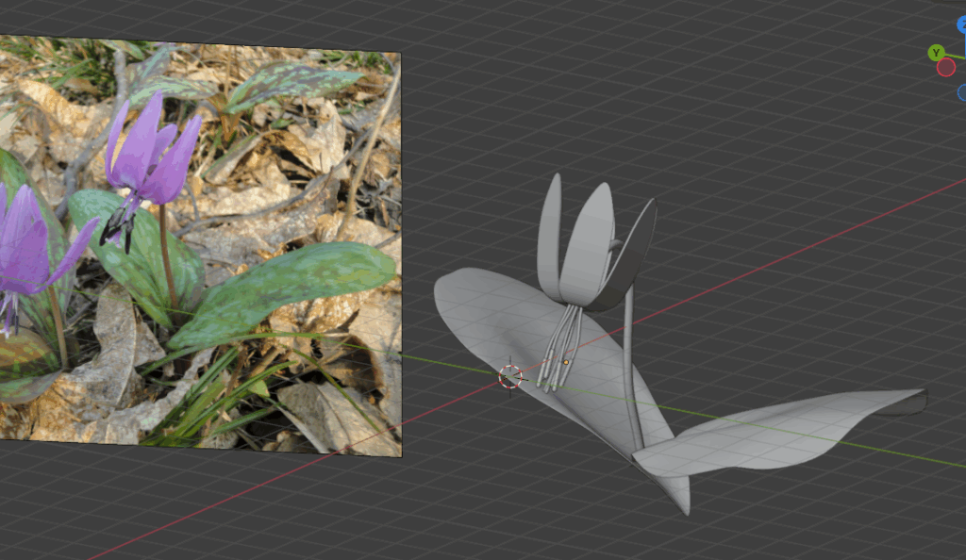
Task: Click the red negative X gizmo circle
Action: [x=946, y=68]
